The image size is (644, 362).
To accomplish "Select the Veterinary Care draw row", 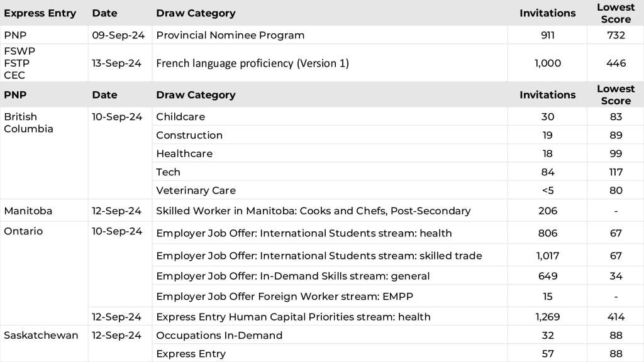I will [x=196, y=190].
